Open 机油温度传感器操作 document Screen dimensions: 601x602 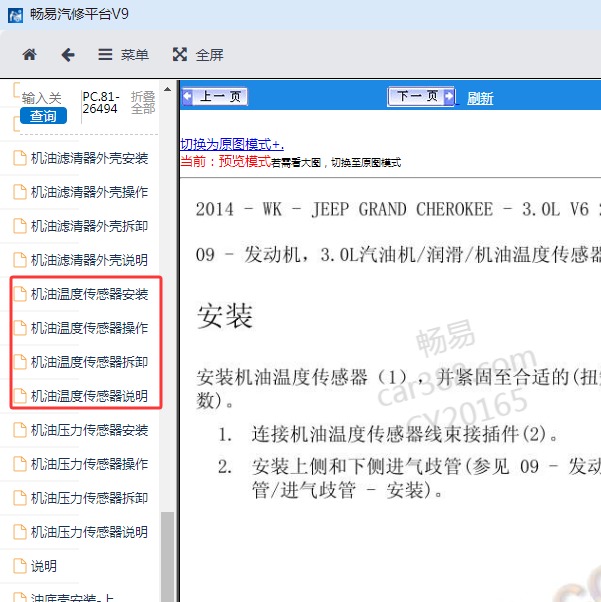(89, 328)
